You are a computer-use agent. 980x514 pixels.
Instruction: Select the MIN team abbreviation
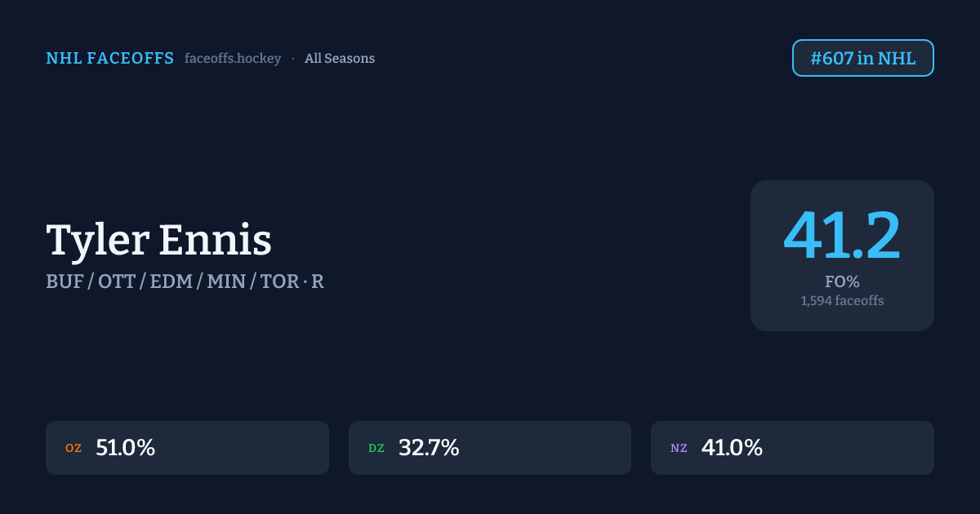(225, 281)
